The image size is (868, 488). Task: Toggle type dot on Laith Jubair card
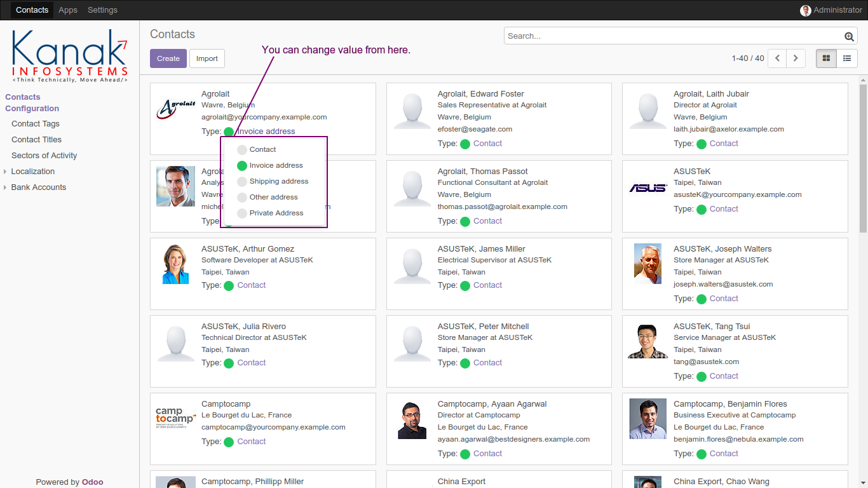[x=702, y=144]
